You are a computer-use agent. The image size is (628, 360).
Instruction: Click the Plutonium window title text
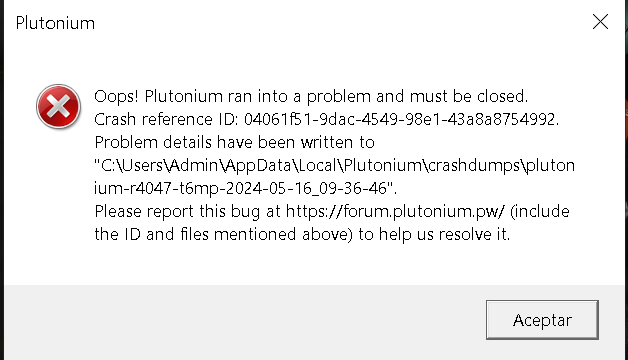point(55,23)
